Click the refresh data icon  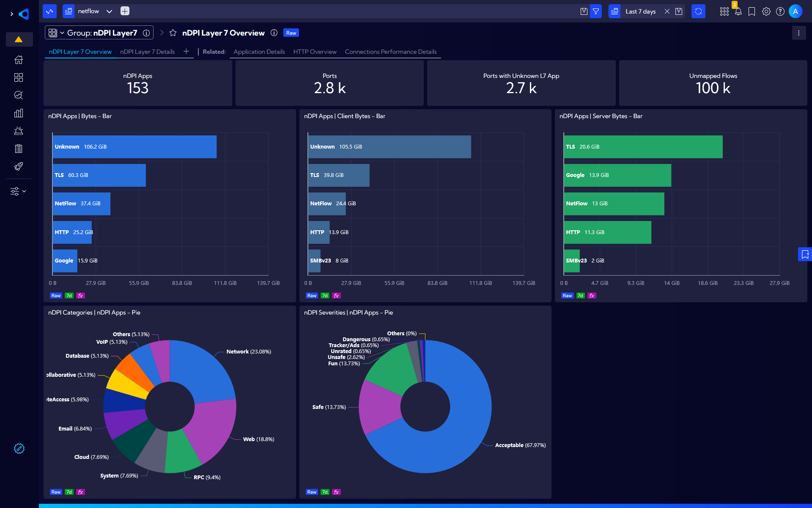click(698, 11)
